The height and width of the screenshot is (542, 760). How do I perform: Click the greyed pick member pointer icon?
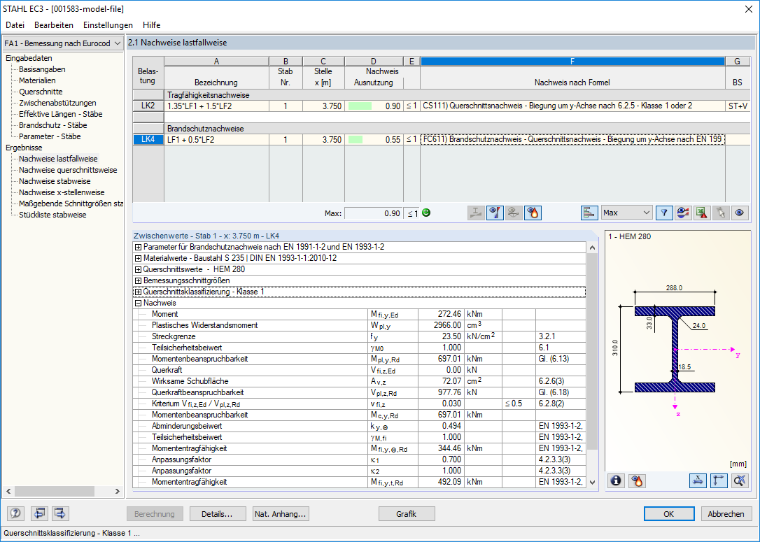720,212
